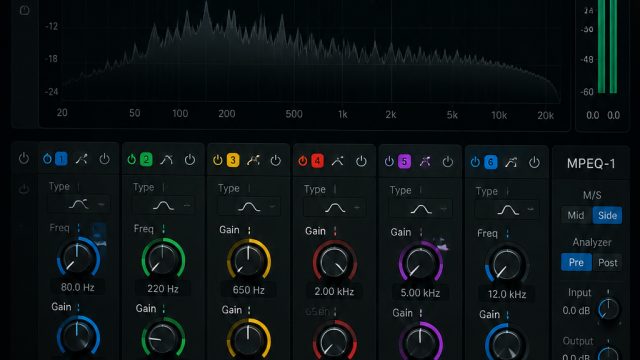Click the Input level knob
The height and width of the screenshot is (360, 640).
tap(608, 308)
